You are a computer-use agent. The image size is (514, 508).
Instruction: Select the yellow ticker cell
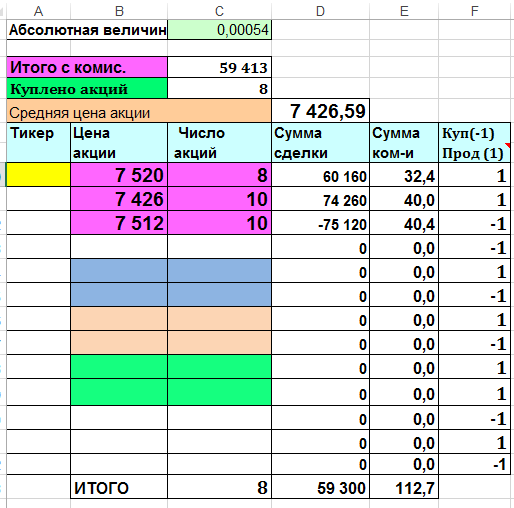(38, 174)
